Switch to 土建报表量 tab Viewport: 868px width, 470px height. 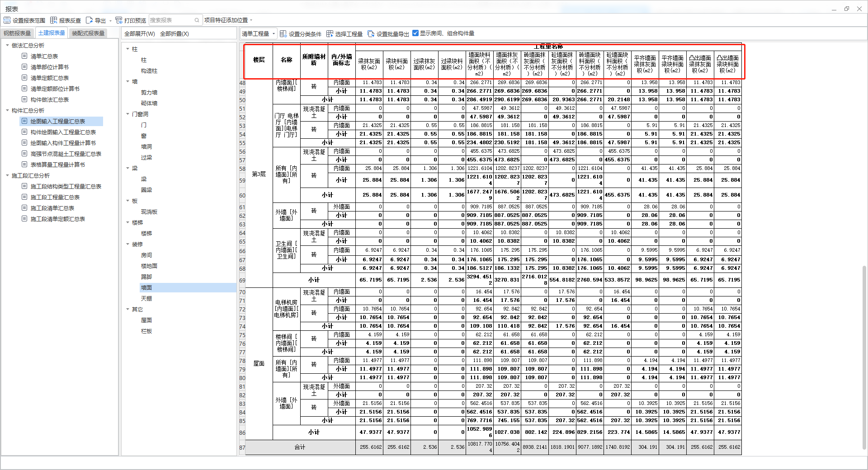click(x=52, y=33)
